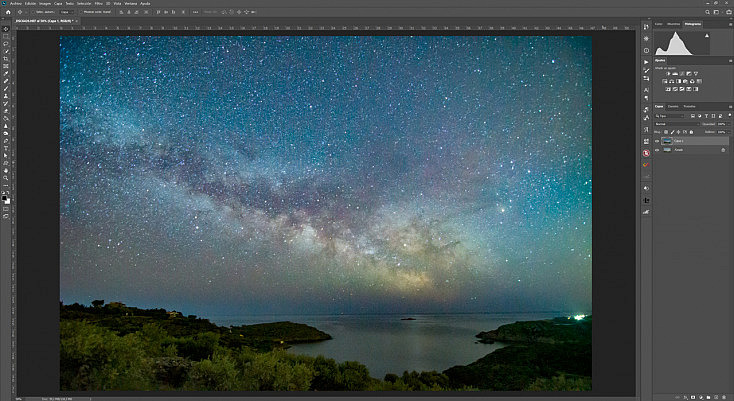734x401 pixels.
Task: Select the Hand tool
Action: pos(6,170)
